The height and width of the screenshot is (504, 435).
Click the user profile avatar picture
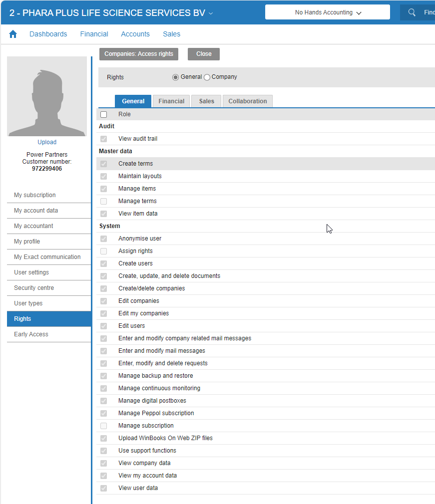click(47, 96)
